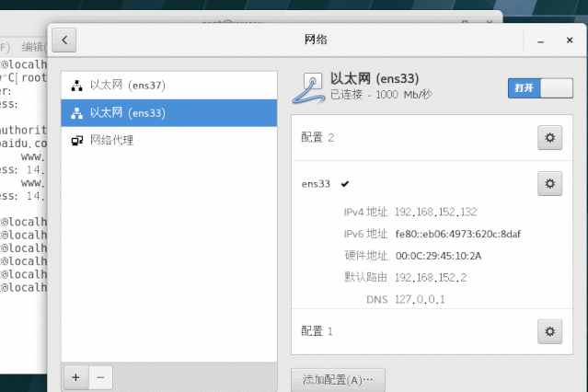Click the checkmark beside ens33 profile
Viewport: 588px width, 392px height.
(344, 184)
